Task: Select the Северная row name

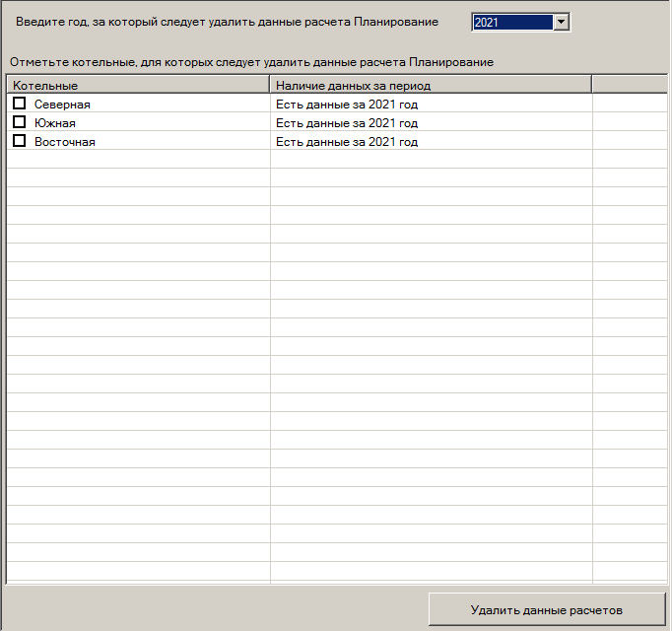Action: tap(62, 105)
